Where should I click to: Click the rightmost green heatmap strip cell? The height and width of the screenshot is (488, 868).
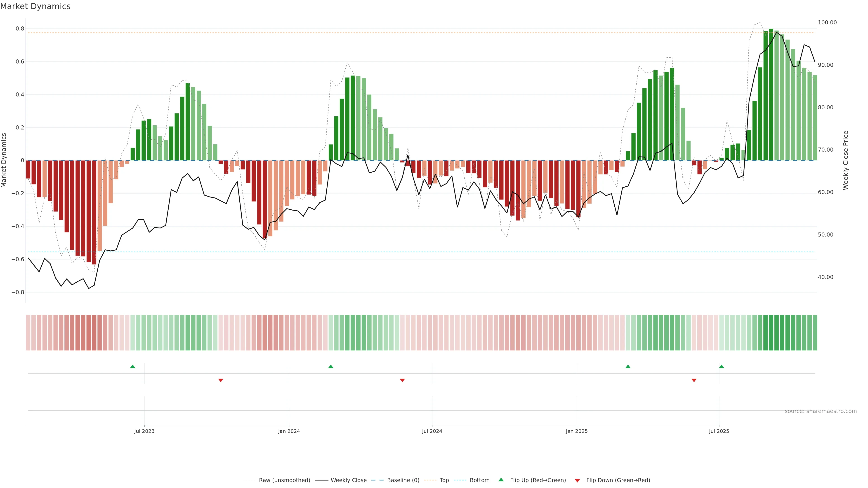click(815, 332)
